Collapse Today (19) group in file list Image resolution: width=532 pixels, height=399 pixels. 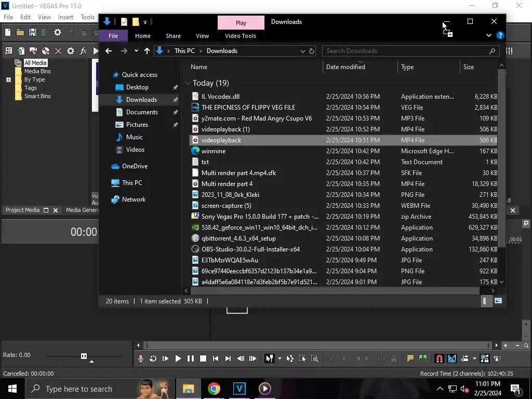[188, 83]
